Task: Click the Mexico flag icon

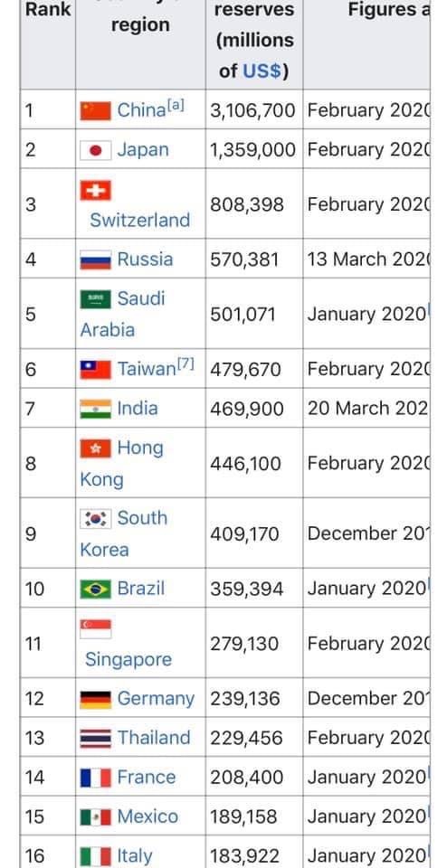Action: click(x=96, y=817)
